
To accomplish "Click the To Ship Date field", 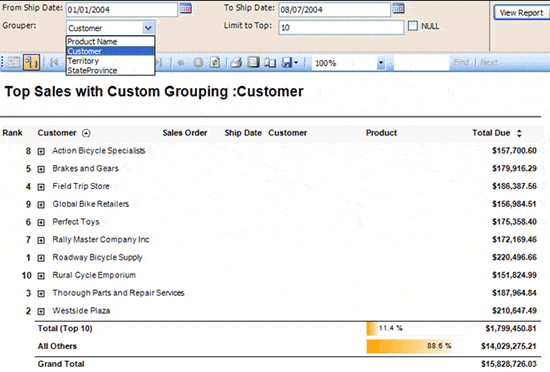I will click(334, 9).
